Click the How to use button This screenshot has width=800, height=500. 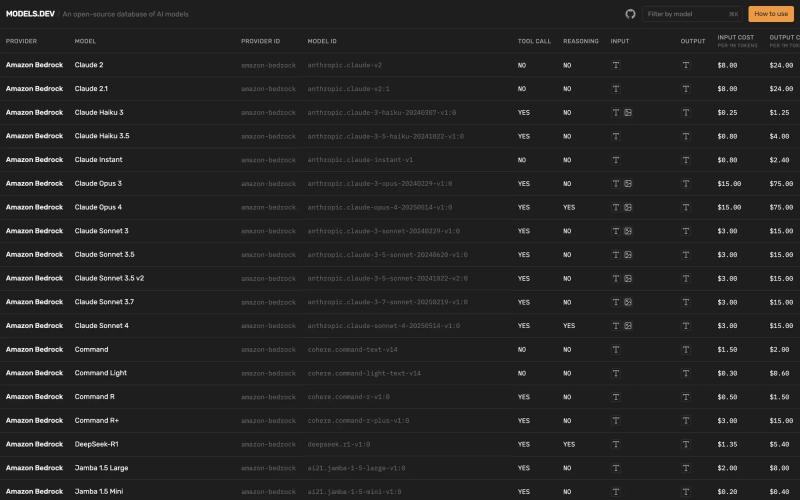tap(771, 14)
